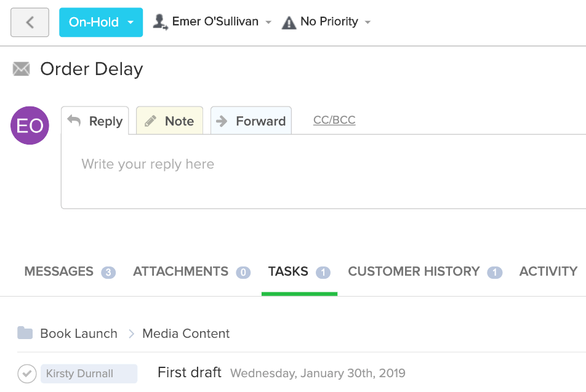Image resolution: width=586 pixels, height=392 pixels.
Task: Switch to the Messages tab
Action: (70, 271)
